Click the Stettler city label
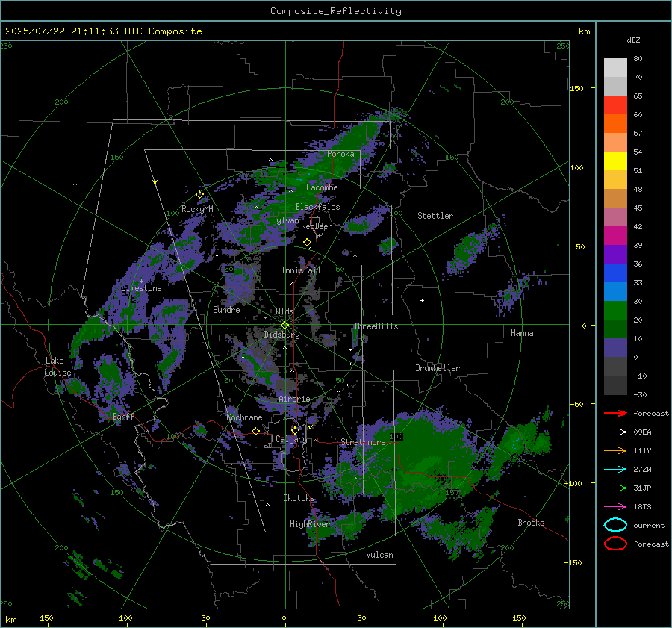 coord(435,216)
